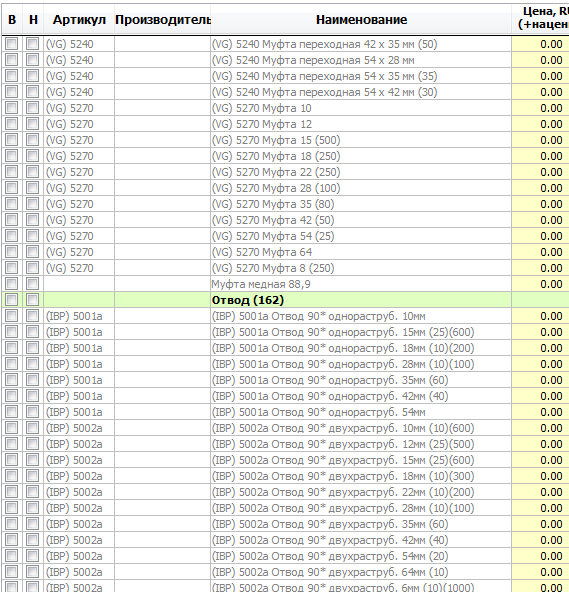Click the Артикул column header

[x=79, y=20]
